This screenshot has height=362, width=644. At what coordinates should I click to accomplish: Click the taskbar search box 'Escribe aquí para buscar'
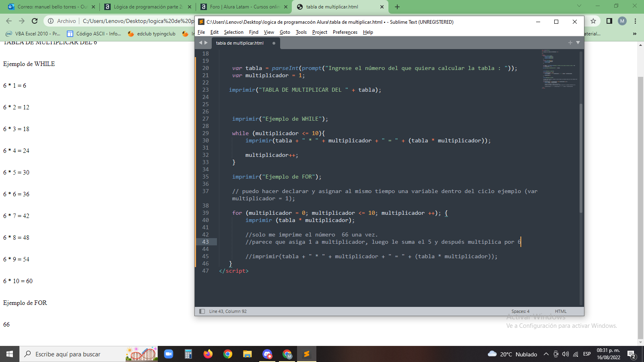(x=89, y=354)
